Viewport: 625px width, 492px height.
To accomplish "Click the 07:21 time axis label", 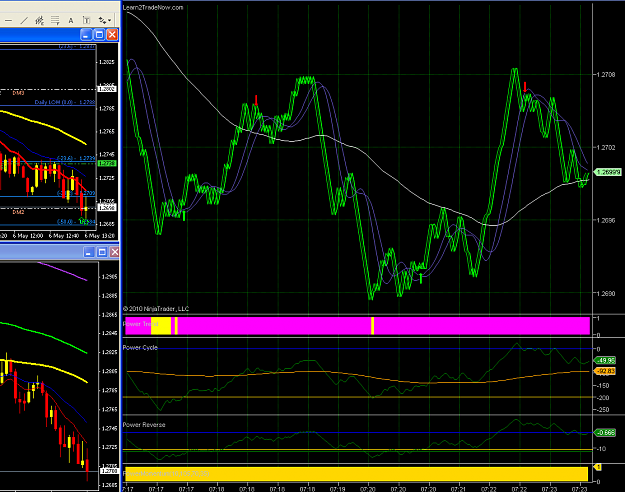I will point(458,488).
